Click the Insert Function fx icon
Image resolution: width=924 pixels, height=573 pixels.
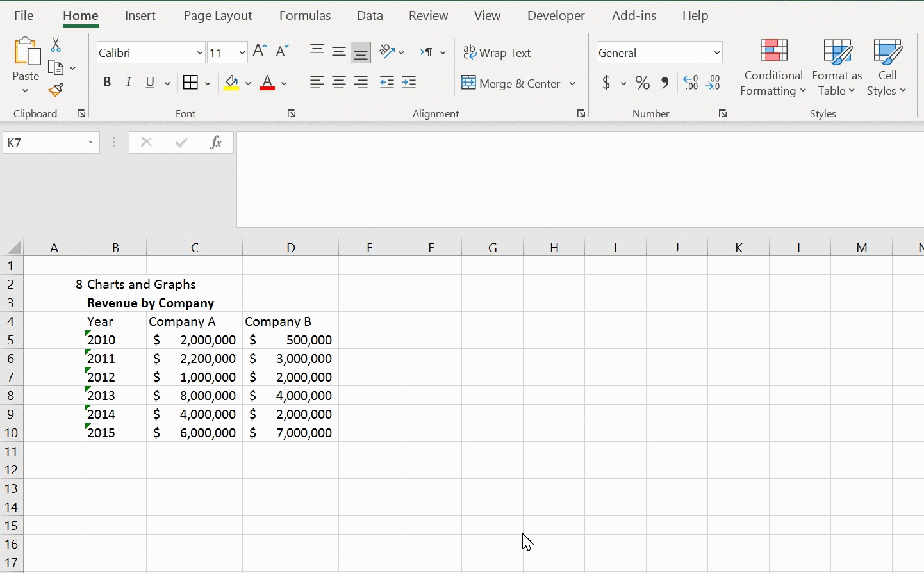(x=216, y=142)
